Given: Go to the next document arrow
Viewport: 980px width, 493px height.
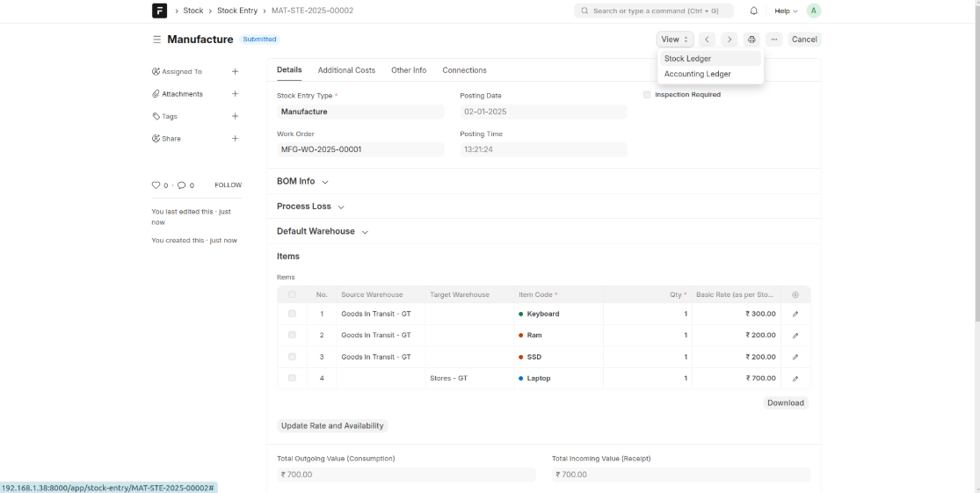Looking at the screenshot, I should 730,40.
